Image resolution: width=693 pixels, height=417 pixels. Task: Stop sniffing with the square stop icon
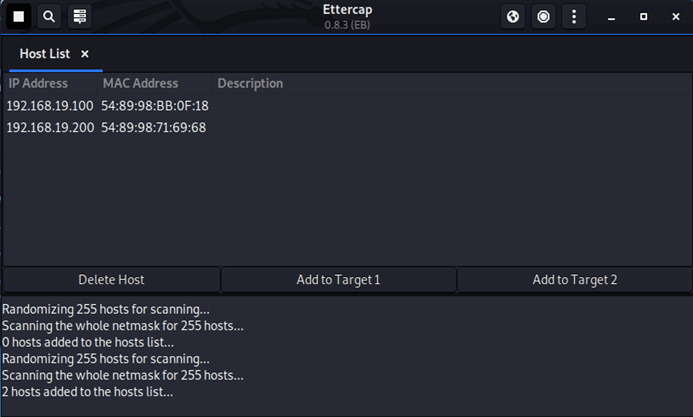[19, 17]
